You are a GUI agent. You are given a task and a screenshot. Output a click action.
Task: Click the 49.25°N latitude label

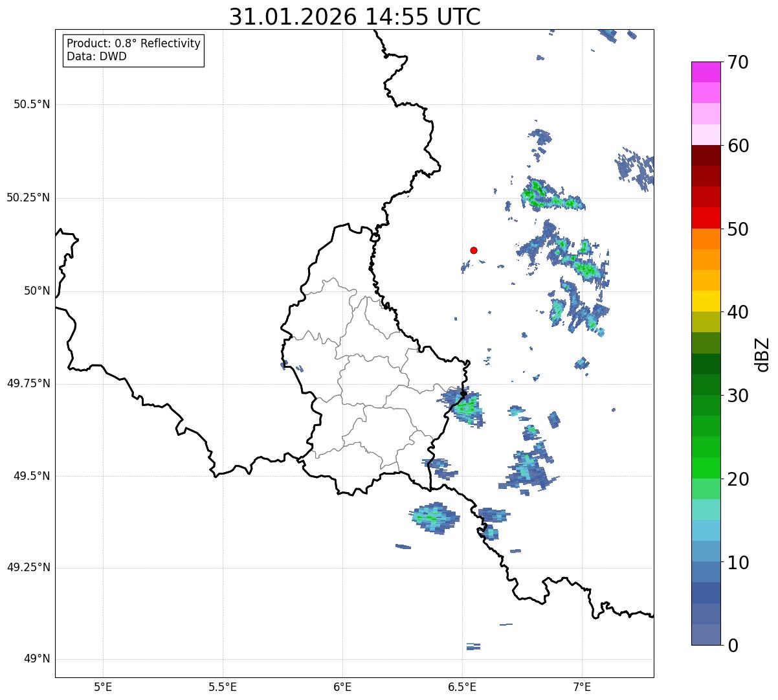pos(28,568)
